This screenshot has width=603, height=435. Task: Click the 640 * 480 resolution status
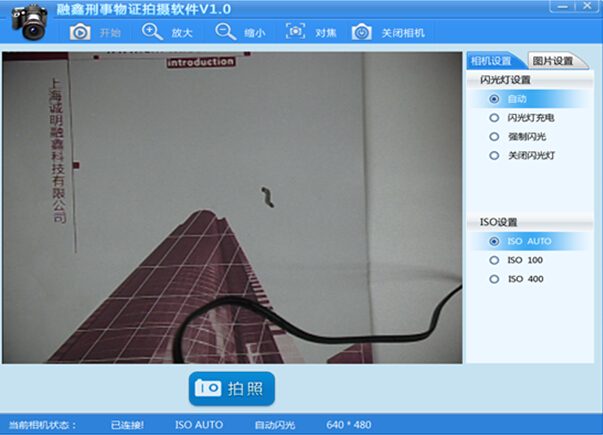(x=349, y=425)
